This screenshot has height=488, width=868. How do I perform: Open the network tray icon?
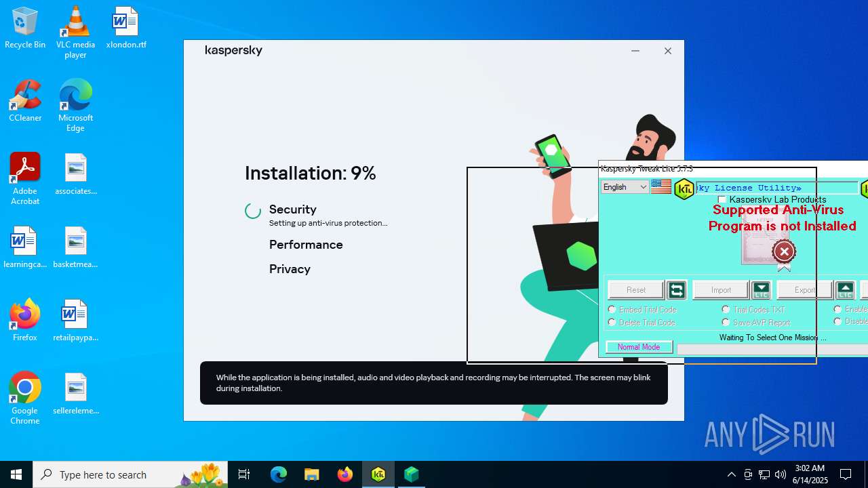(764, 474)
